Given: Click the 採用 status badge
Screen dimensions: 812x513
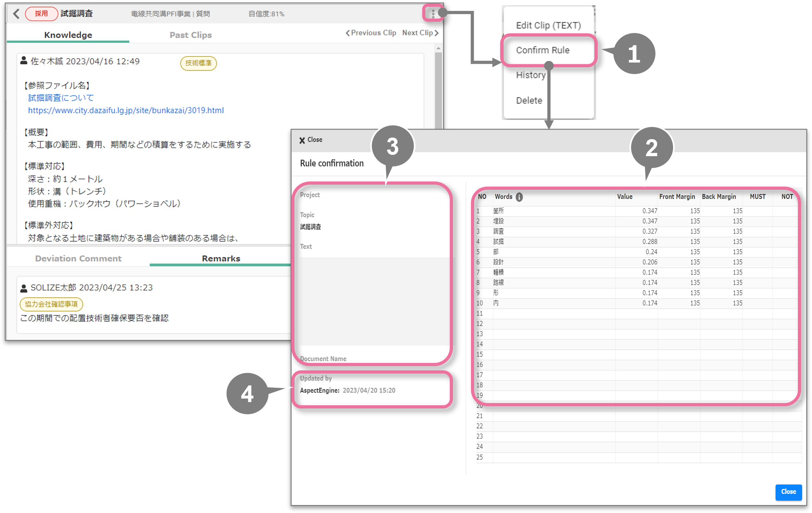Looking at the screenshot, I should tap(41, 14).
